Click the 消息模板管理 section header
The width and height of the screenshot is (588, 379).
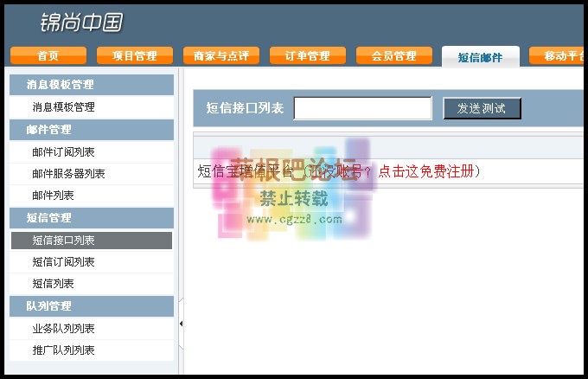pos(92,85)
